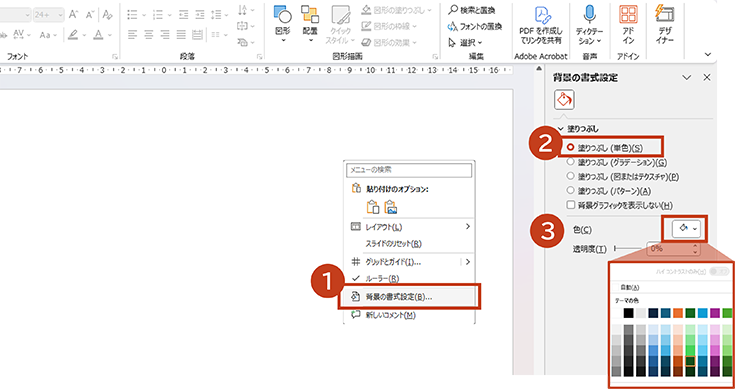The height and width of the screenshot is (389, 735).
Task: Increase the list indent level
Action: [x=200, y=15]
